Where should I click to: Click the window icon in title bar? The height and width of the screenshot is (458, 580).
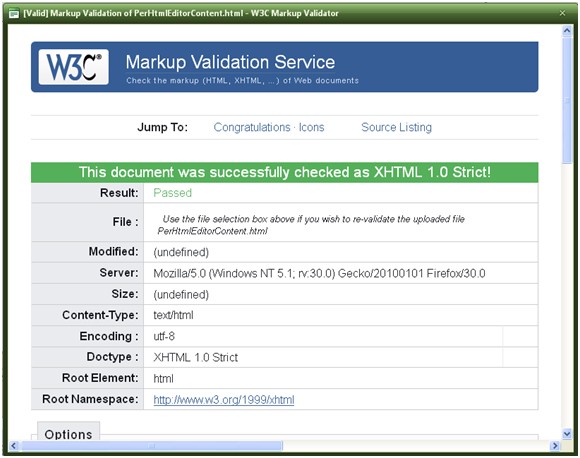pyautogui.click(x=14, y=14)
